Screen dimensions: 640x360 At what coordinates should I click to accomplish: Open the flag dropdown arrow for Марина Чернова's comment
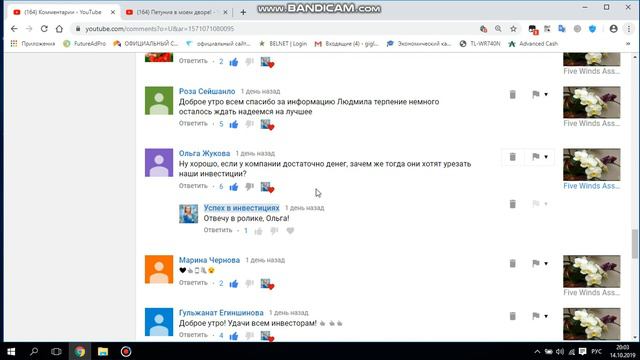(x=546, y=264)
